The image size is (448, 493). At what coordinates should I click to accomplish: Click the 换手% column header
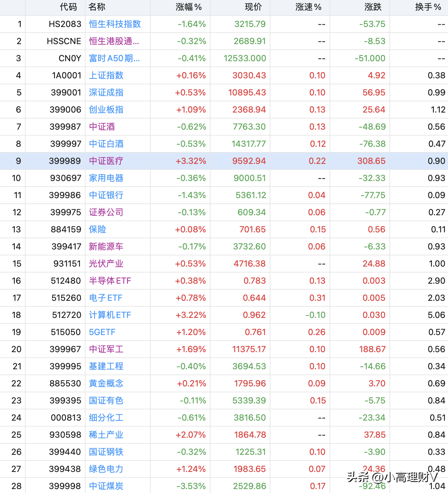[x=428, y=7]
